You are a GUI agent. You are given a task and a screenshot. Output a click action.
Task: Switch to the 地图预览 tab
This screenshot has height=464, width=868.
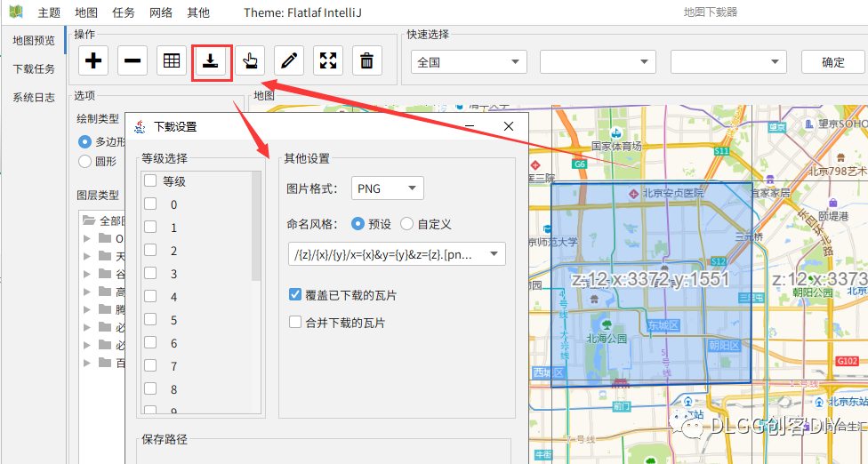[x=34, y=40]
